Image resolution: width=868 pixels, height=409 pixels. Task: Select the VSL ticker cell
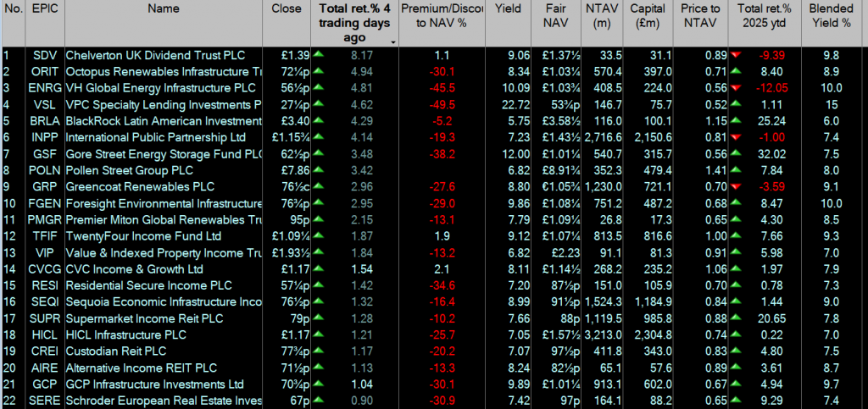point(44,105)
